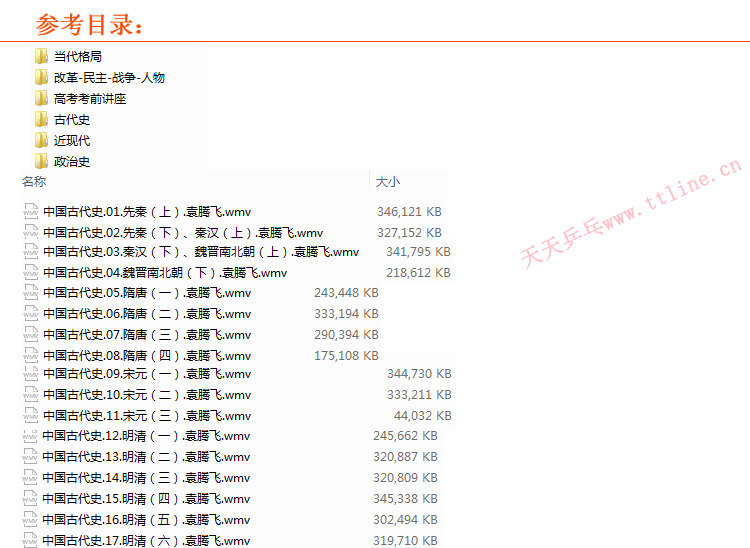750x548 pixels.
Task: Select file 中国古代史.11.宋元（三）.袁腾飞.wmv
Action: tap(147, 415)
